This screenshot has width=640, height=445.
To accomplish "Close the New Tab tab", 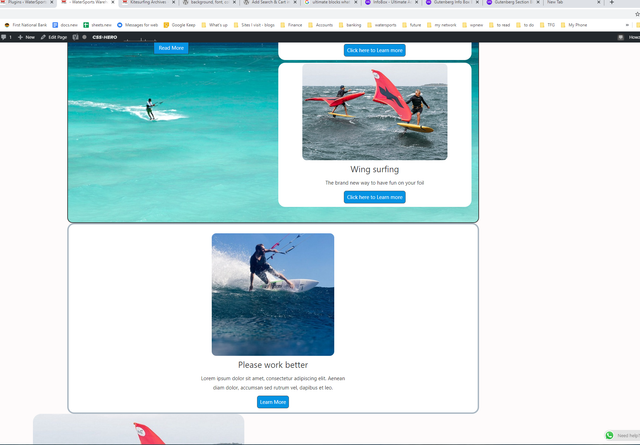I will (599, 2).
